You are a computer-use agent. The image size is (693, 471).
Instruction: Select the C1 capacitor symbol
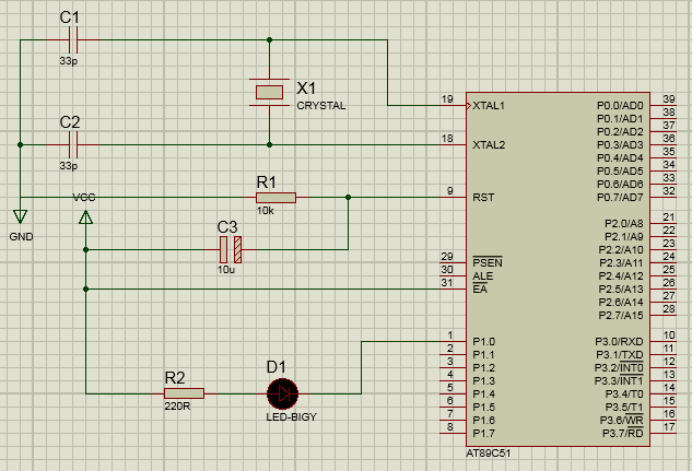pos(70,40)
